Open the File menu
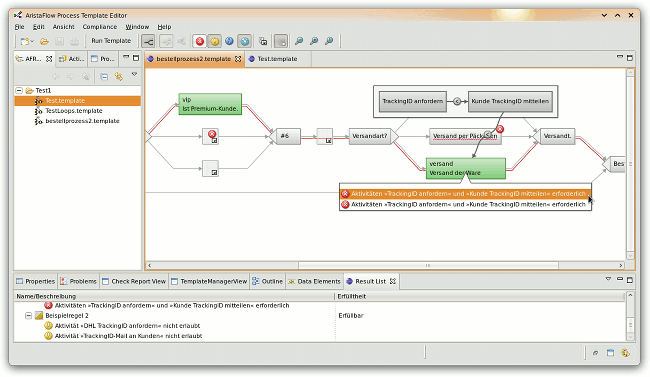 [x=19, y=27]
